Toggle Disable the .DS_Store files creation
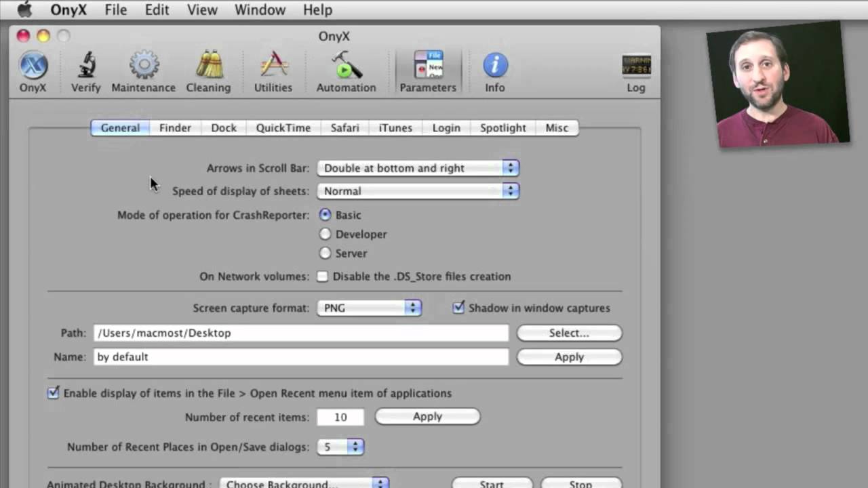The width and height of the screenshot is (868, 488). tap(323, 277)
